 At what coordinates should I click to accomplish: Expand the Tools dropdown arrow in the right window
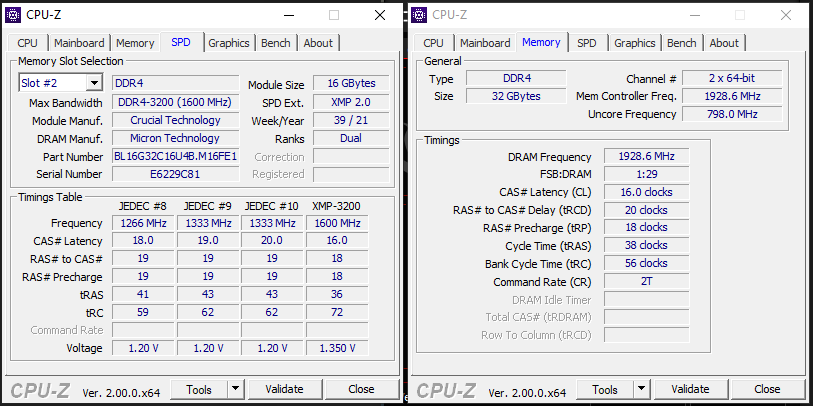pyautogui.click(x=641, y=389)
